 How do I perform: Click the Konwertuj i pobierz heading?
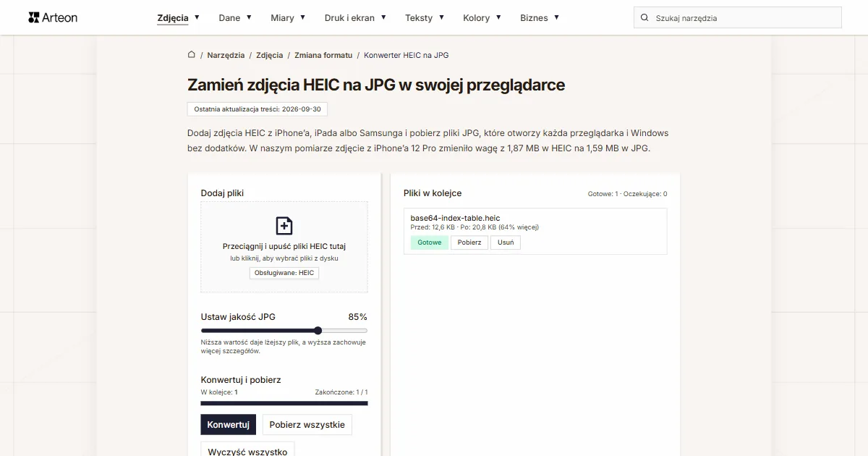tap(241, 380)
